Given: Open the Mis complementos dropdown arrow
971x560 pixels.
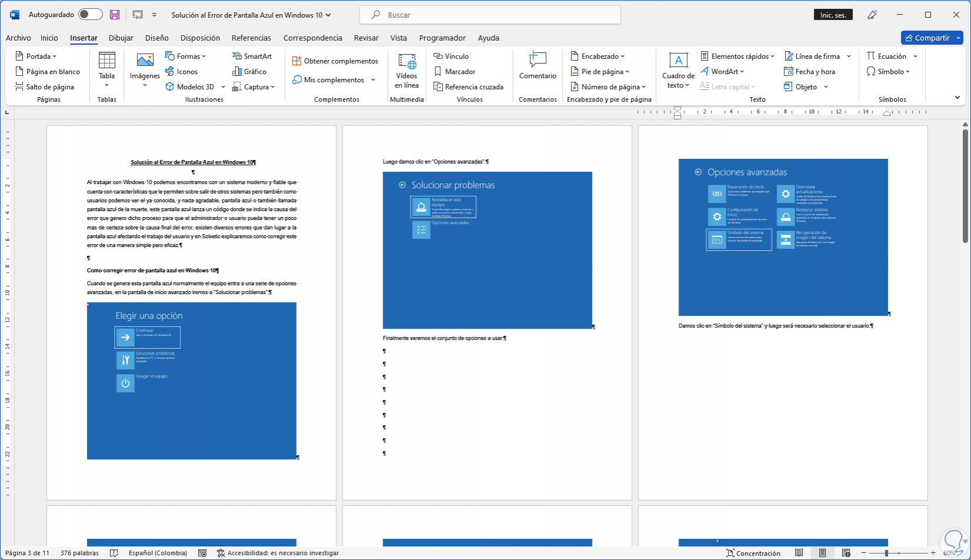Looking at the screenshot, I should pos(373,80).
